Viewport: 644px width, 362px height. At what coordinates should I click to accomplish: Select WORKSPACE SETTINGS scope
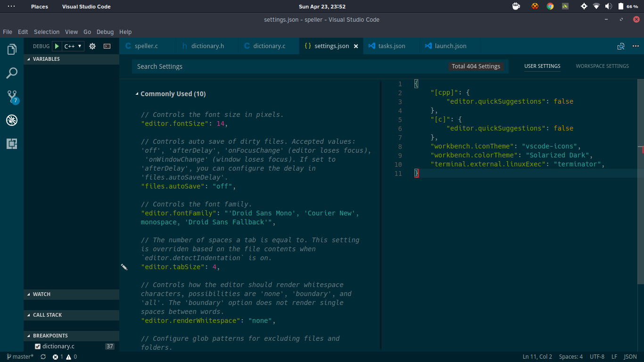tap(602, 66)
